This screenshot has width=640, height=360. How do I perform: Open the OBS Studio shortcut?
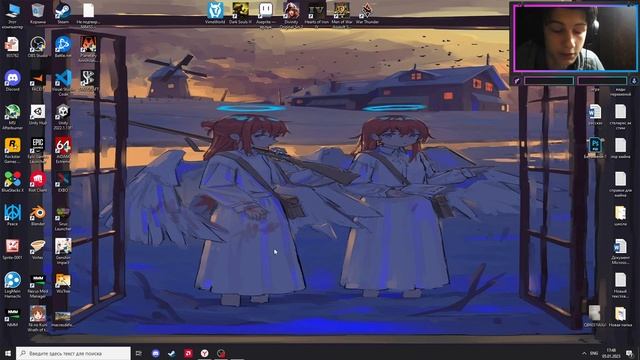[x=38, y=47]
